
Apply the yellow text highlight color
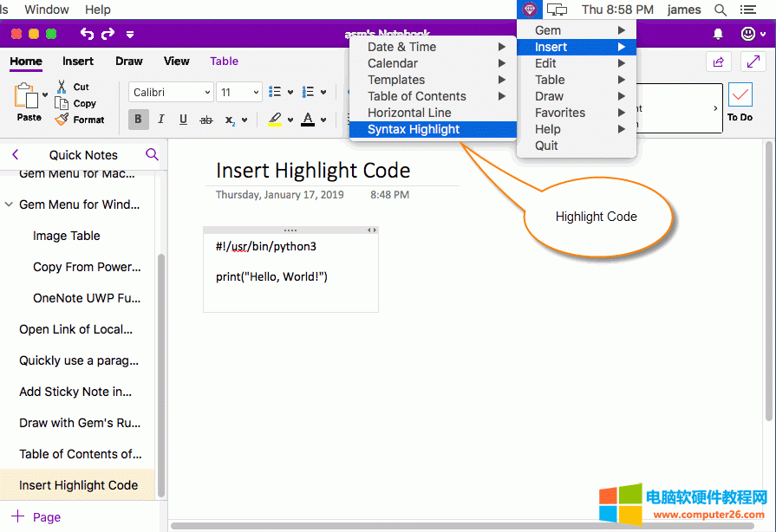pyautogui.click(x=275, y=120)
